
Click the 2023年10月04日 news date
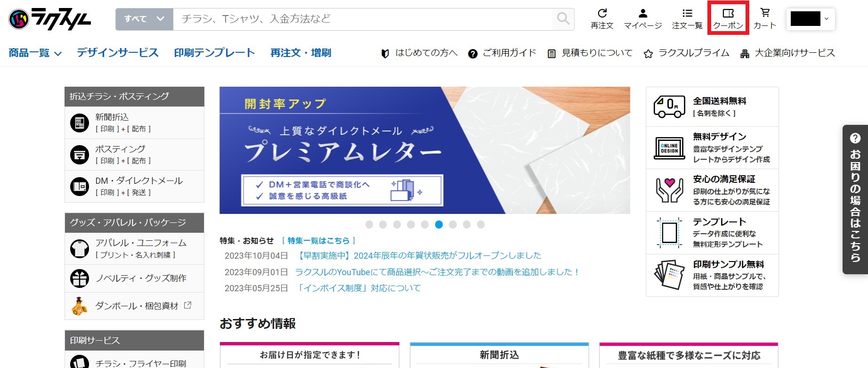pos(256,255)
